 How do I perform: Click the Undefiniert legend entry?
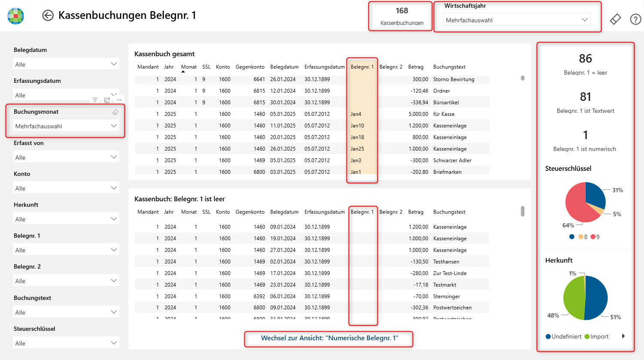tap(563, 336)
